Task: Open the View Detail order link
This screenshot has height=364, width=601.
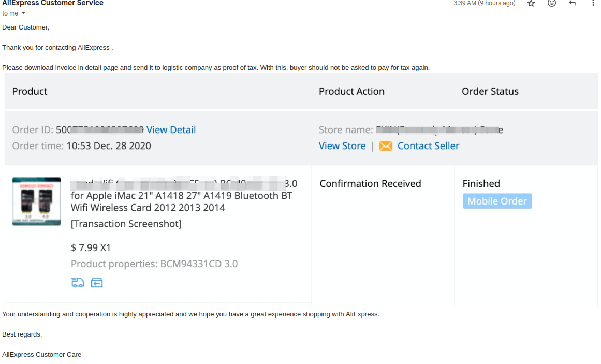Action: pos(171,129)
